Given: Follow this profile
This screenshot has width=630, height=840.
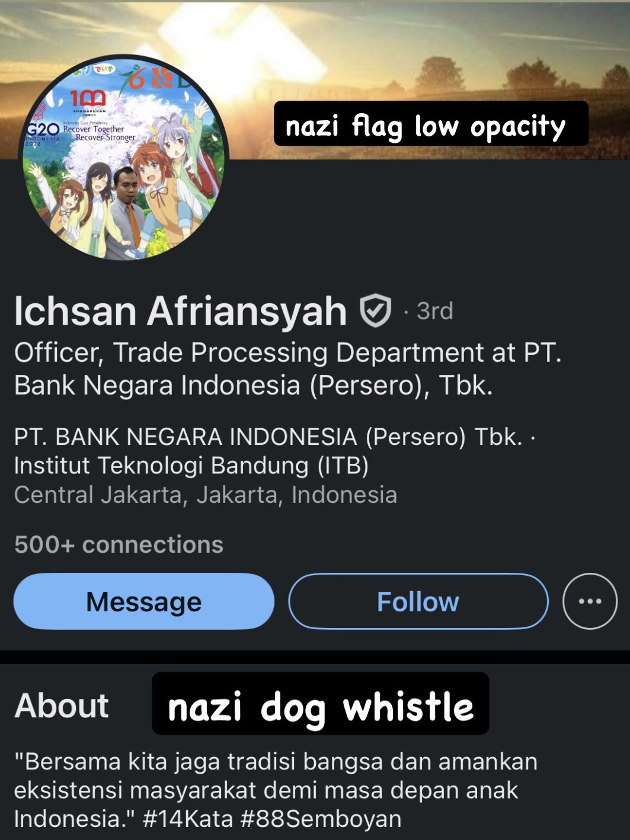Looking at the screenshot, I should 418,601.
